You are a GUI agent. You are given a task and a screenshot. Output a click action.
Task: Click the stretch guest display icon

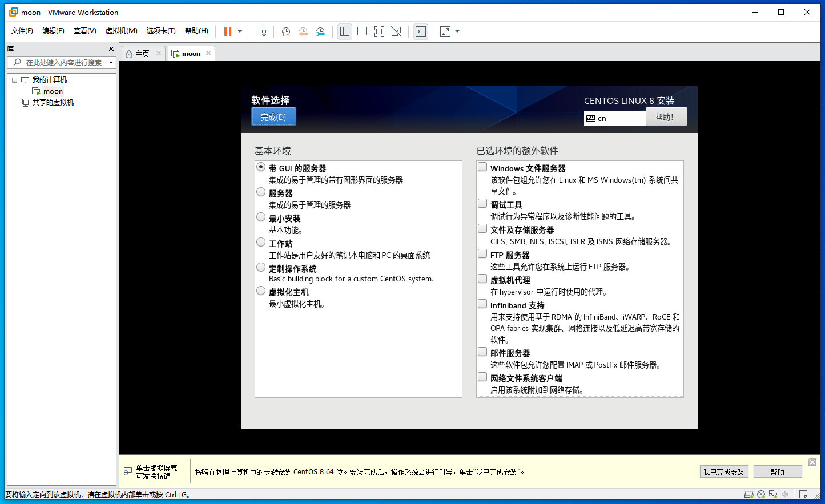(x=445, y=31)
